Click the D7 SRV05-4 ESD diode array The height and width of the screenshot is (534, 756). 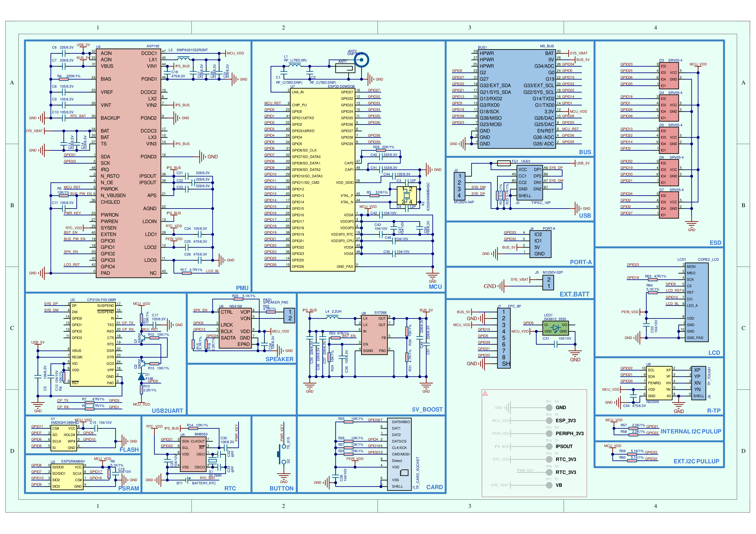click(x=669, y=205)
